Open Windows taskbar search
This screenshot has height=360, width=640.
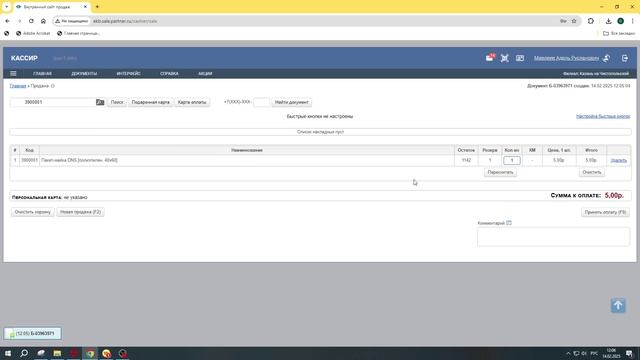(24, 353)
